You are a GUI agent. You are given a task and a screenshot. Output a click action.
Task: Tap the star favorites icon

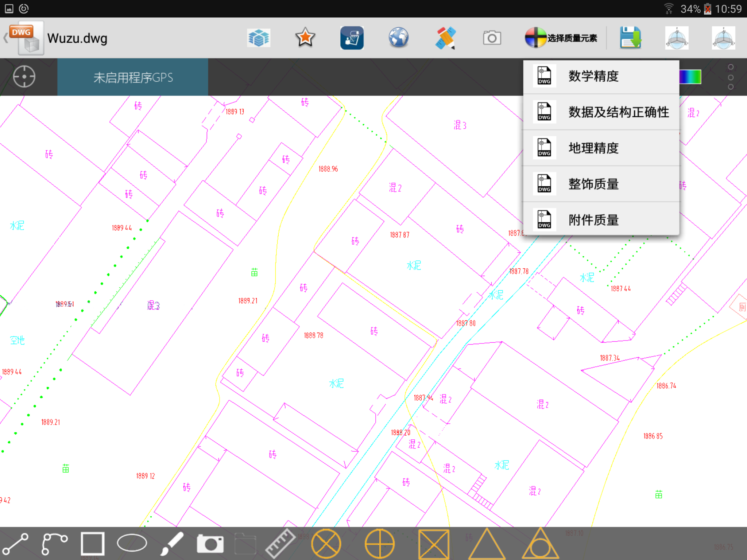(x=305, y=38)
